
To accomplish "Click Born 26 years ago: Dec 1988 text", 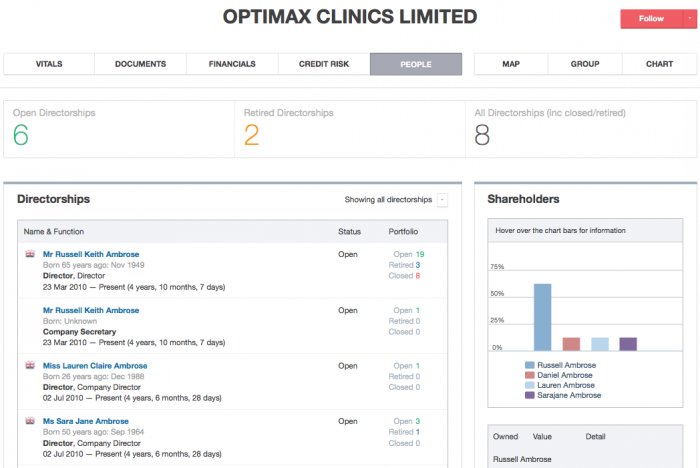I will click(93, 376).
